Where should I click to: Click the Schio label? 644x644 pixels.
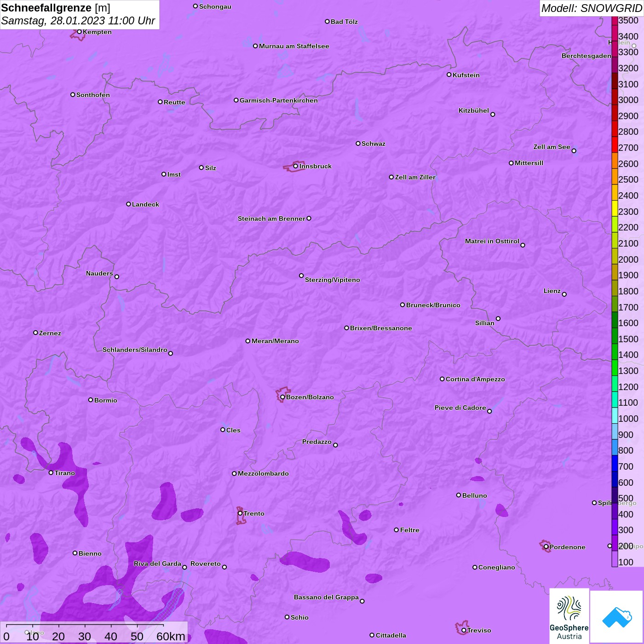[x=299, y=617]
